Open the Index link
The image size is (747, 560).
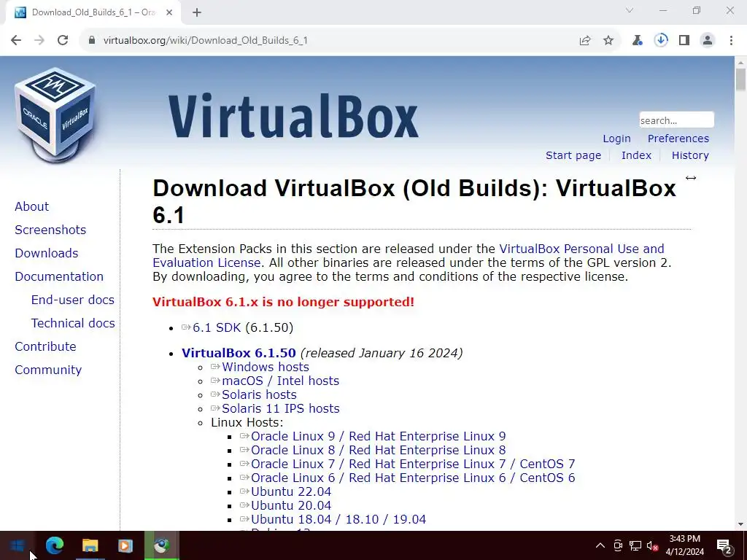636,155
